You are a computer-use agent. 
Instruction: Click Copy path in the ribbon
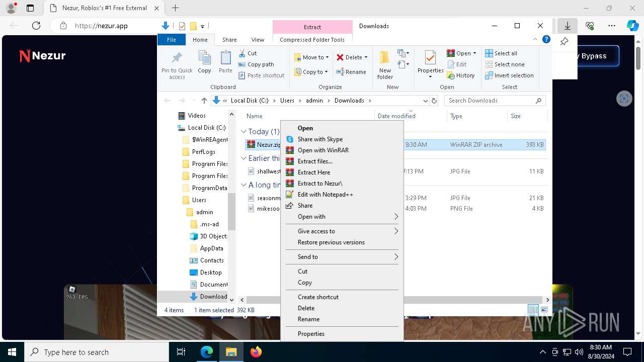tap(256, 64)
